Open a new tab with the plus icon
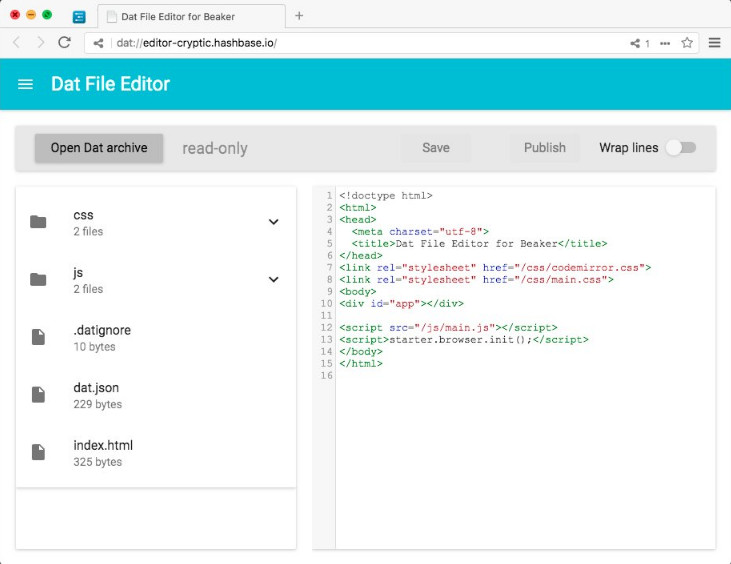Image resolution: width=731 pixels, height=564 pixels. pyautogui.click(x=299, y=16)
